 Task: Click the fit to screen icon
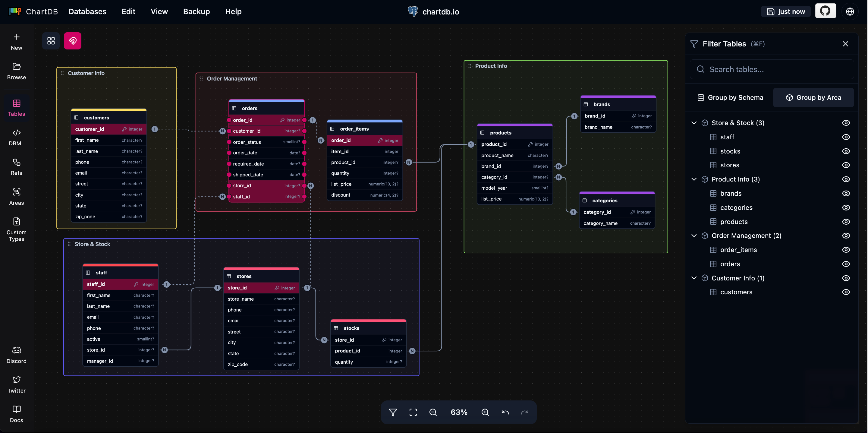tap(413, 412)
